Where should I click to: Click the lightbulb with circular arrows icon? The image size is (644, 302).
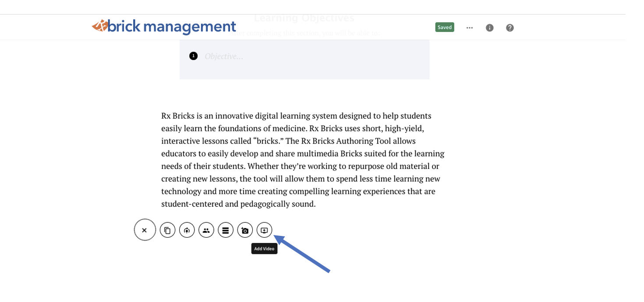(x=187, y=230)
